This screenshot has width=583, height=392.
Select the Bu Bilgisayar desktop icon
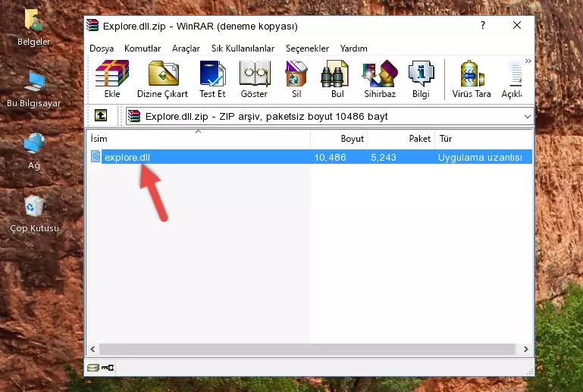pos(34,89)
